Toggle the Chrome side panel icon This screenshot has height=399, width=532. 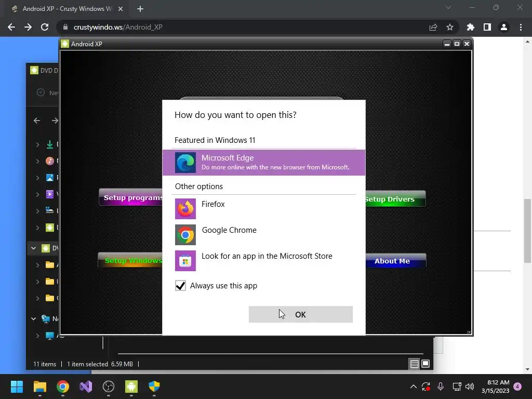click(487, 27)
